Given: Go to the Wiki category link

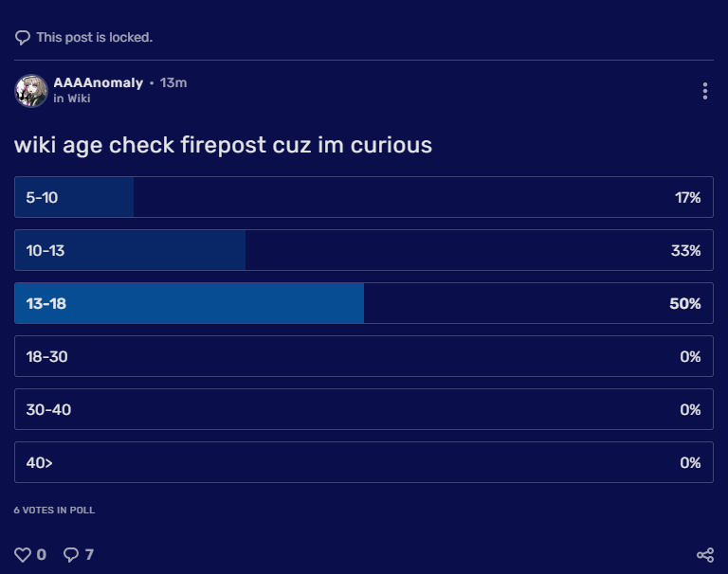Looking at the screenshot, I should [x=79, y=99].
